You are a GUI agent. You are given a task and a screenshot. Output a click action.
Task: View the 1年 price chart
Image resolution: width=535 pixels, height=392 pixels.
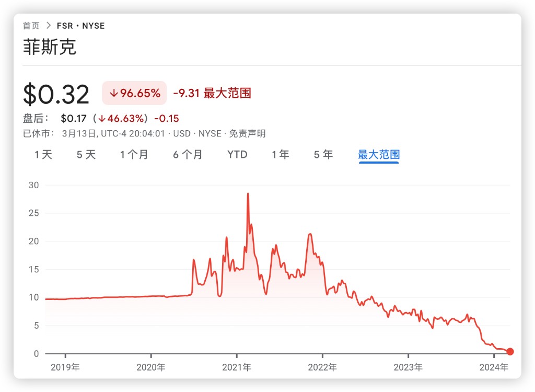pos(280,155)
